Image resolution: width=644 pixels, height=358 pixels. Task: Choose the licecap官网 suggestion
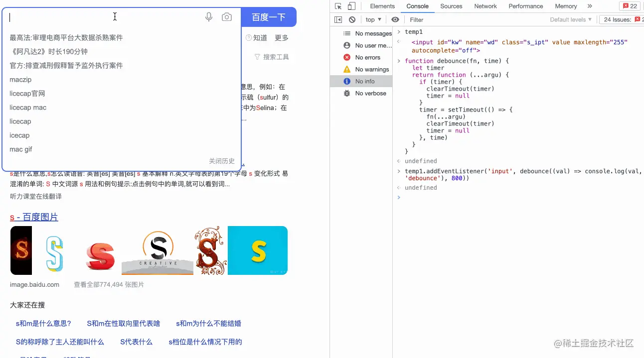(x=27, y=94)
